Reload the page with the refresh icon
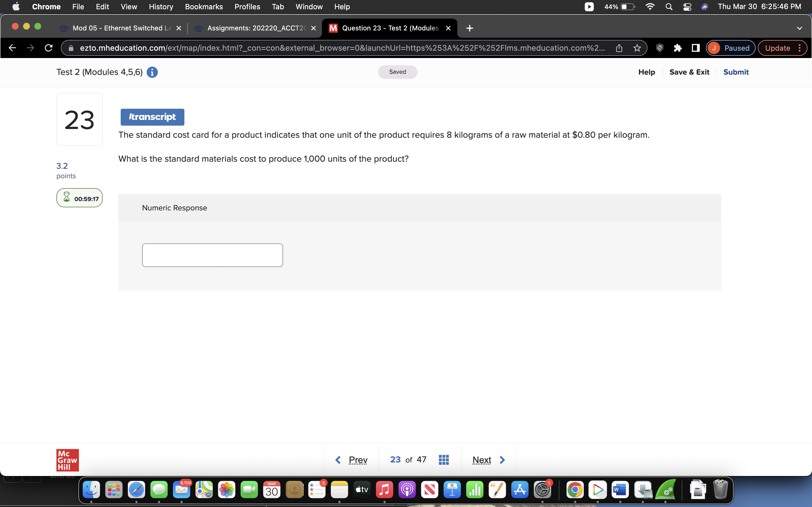 (48, 48)
